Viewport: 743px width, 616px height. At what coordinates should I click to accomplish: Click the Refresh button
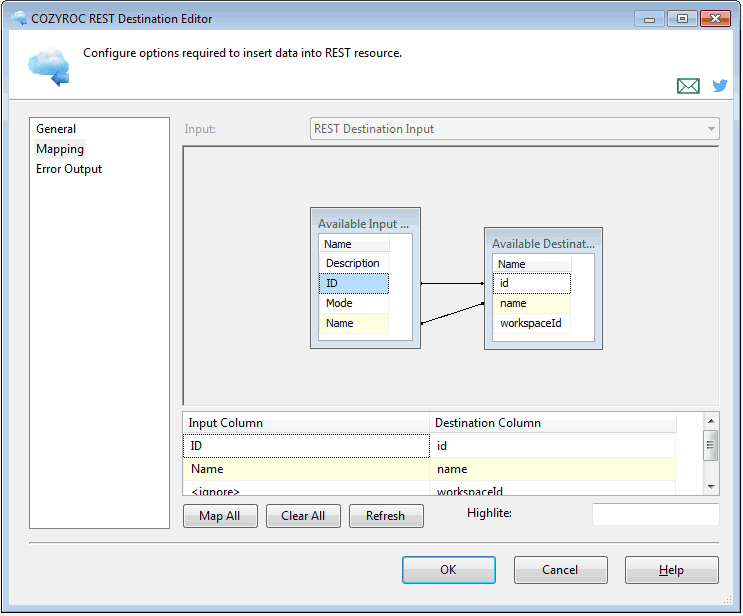pyautogui.click(x=386, y=516)
